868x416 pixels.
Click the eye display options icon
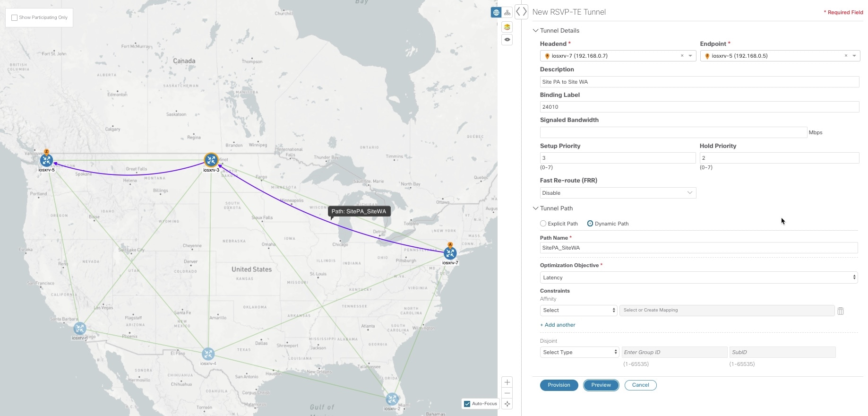[x=507, y=40]
